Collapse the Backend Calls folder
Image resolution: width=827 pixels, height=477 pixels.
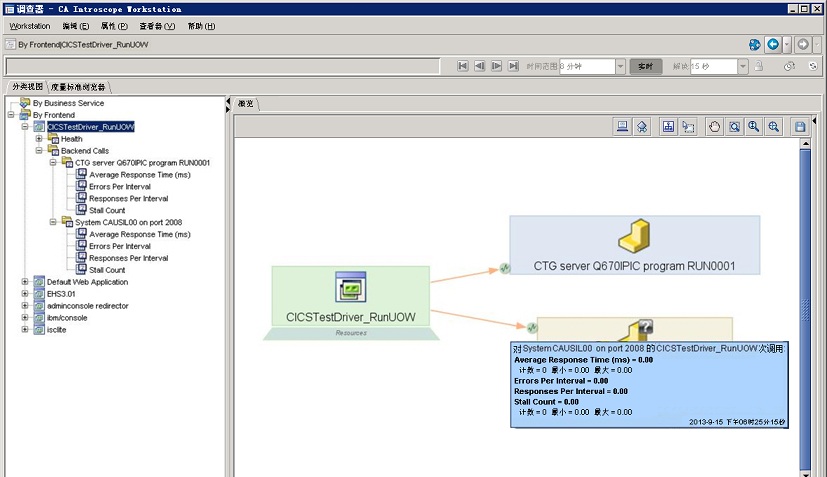coord(39,150)
